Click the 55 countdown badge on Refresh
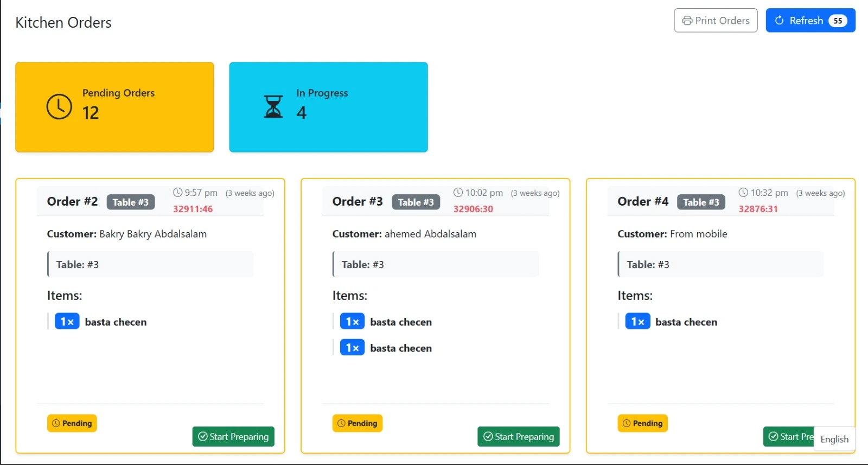 pyautogui.click(x=838, y=21)
